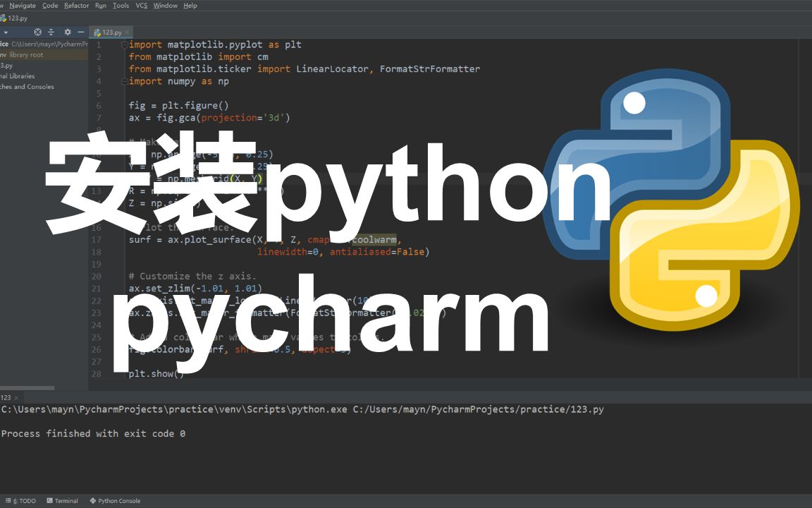Select the 123 run console tab
812x508 pixels.
click(x=6, y=397)
